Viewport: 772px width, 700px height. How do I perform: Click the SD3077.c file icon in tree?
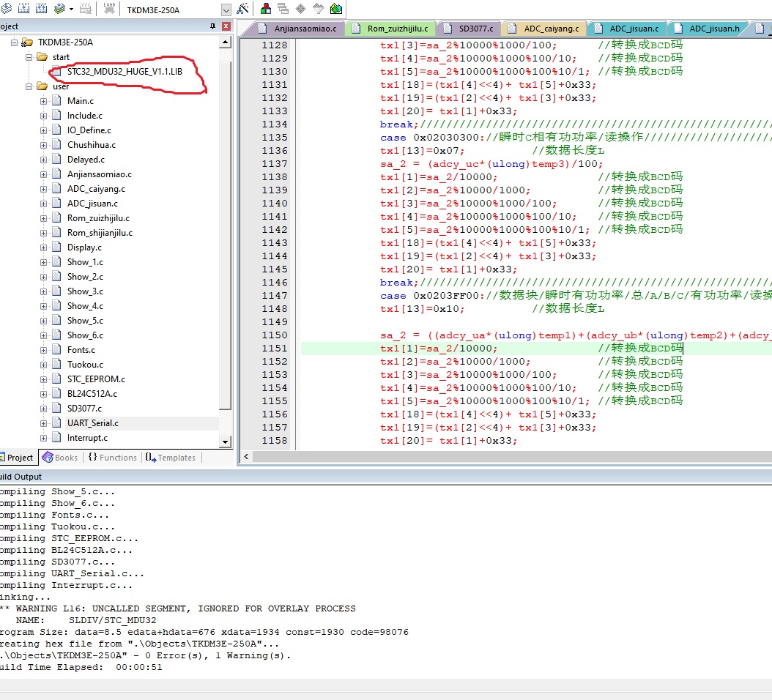pyautogui.click(x=56, y=408)
